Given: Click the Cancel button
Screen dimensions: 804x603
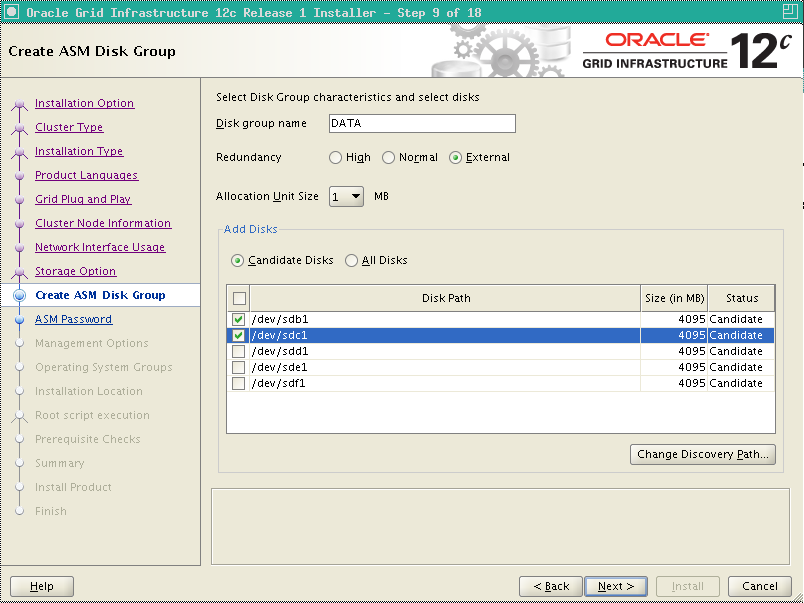Looking at the screenshot, I should (760, 586).
